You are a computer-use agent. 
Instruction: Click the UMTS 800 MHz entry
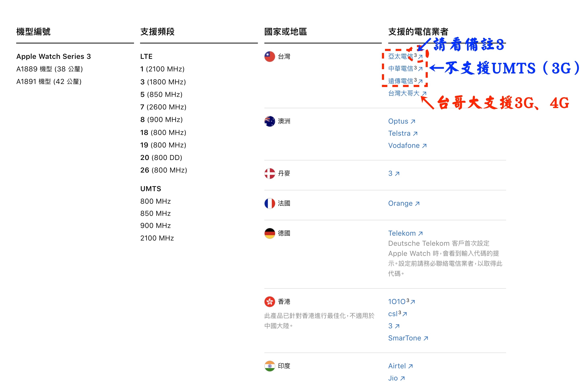click(155, 201)
